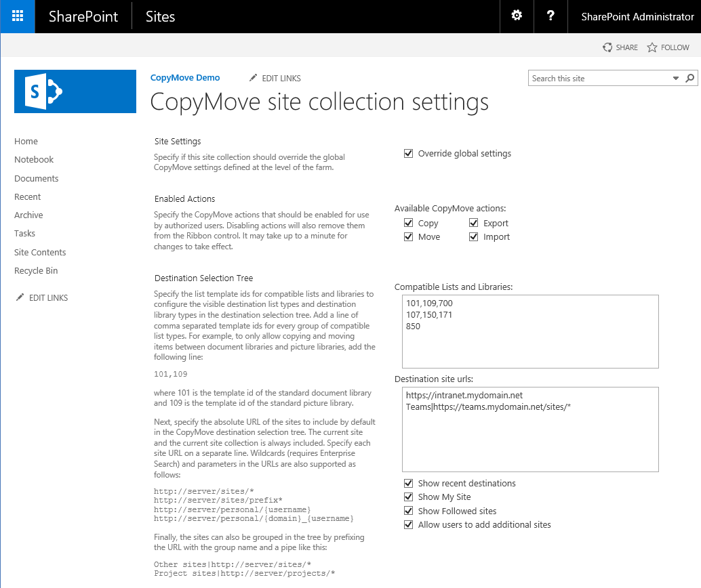This screenshot has width=701, height=588.
Task: Open Site Contents from the sidebar
Action: (x=40, y=251)
